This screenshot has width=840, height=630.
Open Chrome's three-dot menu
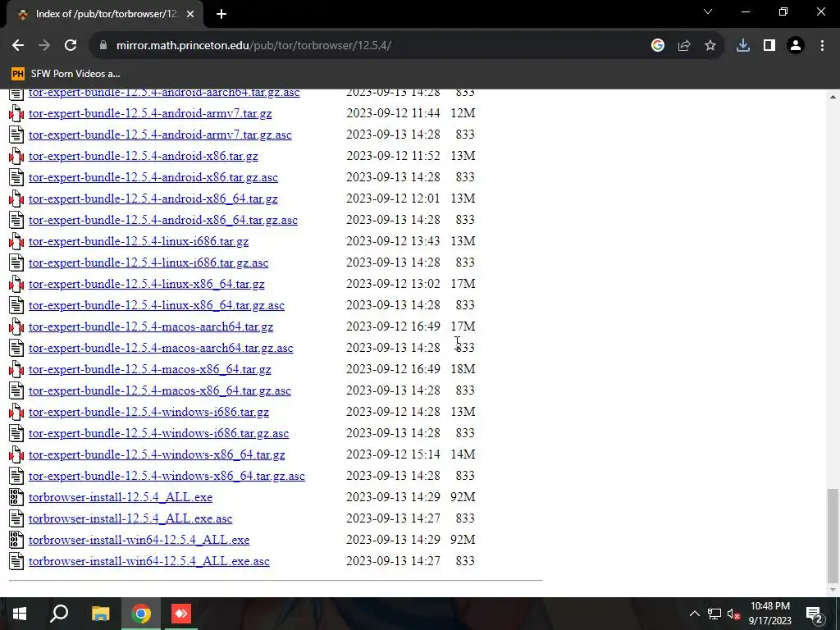coord(822,46)
